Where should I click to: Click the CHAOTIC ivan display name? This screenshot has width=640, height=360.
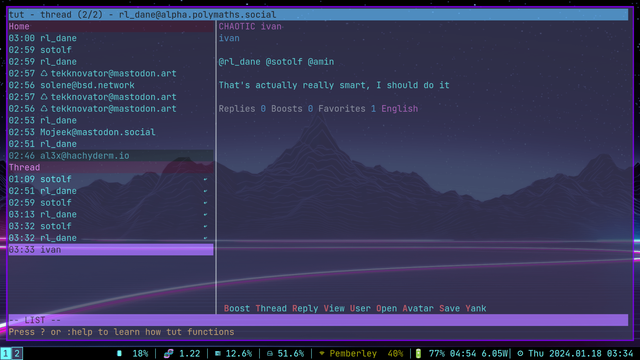click(250, 27)
